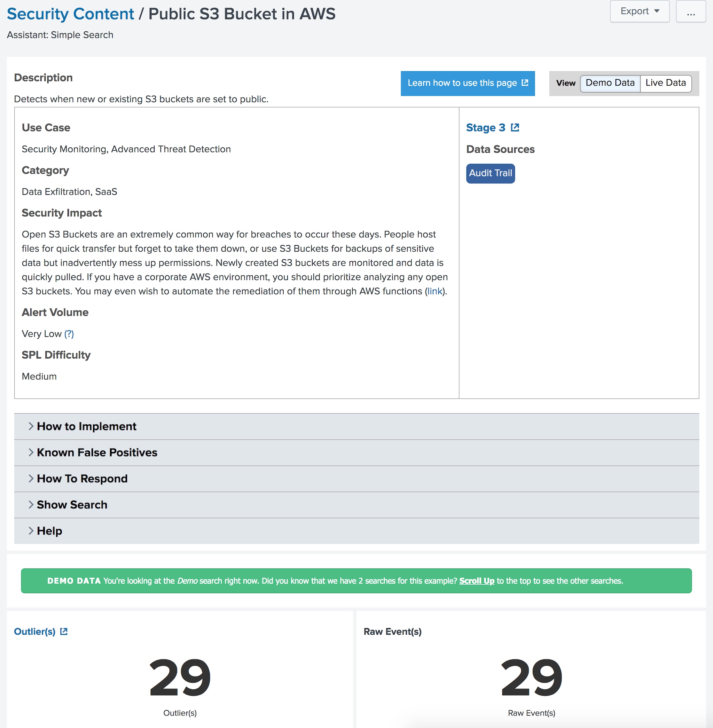Open the AWS remediation link in Security Impact
This screenshot has height=728, width=713.
[x=434, y=291]
